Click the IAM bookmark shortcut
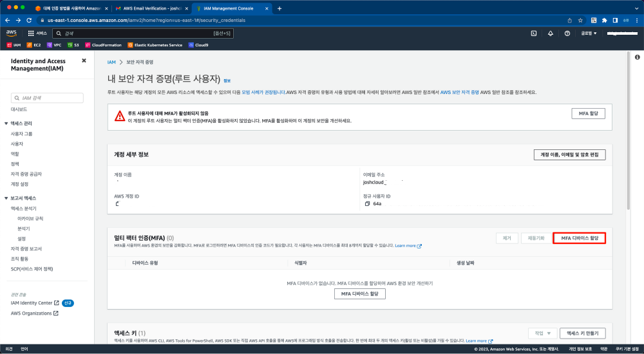This screenshot has width=644, height=354. tap(14, 45)
